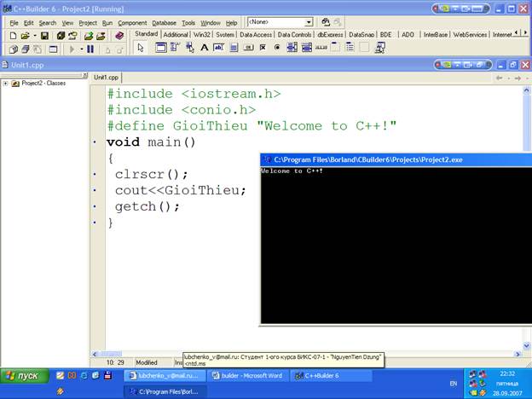532x399 pixels.
Task: Open the Help contents book icon
Action: pyautogui.click(x=119, y=35)
